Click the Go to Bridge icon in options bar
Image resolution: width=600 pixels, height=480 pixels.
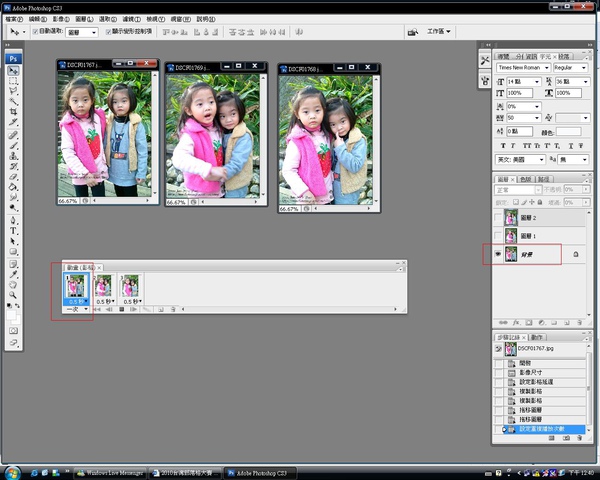(413, 32)
